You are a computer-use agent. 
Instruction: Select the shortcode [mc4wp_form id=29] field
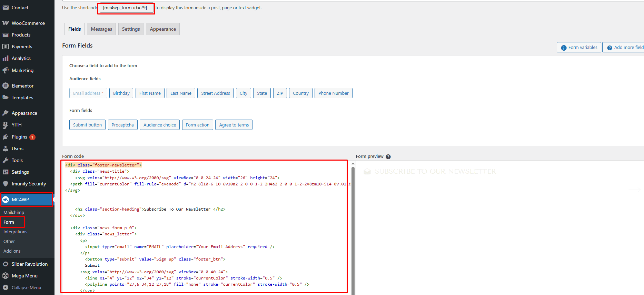pos(126,8)
